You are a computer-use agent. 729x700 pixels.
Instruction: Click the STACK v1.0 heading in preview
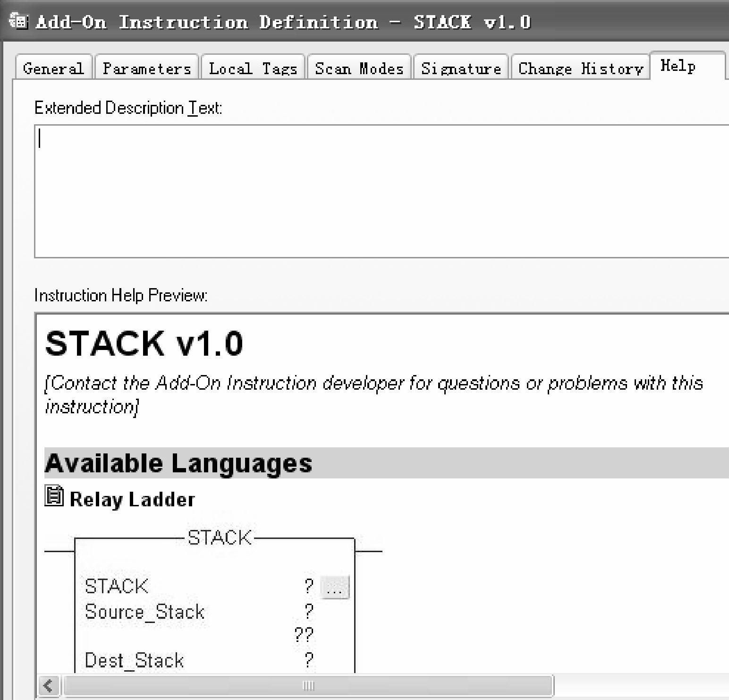[x=144, y=343]
